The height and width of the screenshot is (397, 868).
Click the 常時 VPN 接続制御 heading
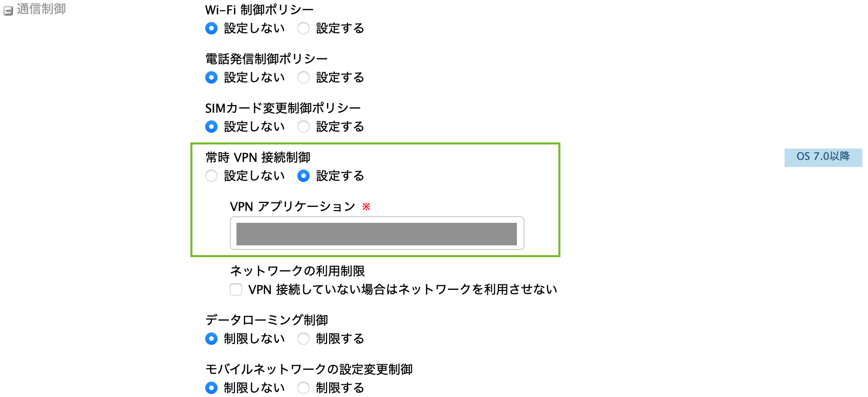(x=258, y=157)
